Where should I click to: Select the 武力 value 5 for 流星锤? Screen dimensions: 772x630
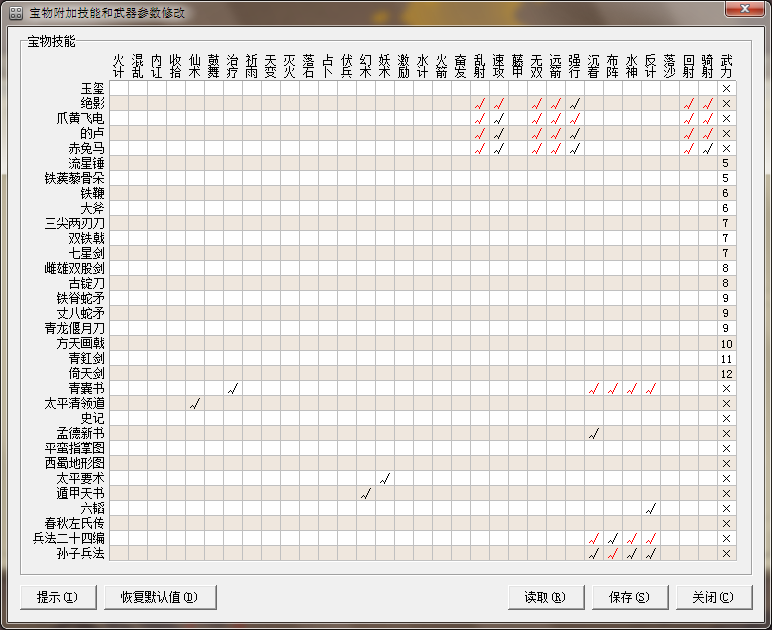pyautogui.click(x=727, y=163)
